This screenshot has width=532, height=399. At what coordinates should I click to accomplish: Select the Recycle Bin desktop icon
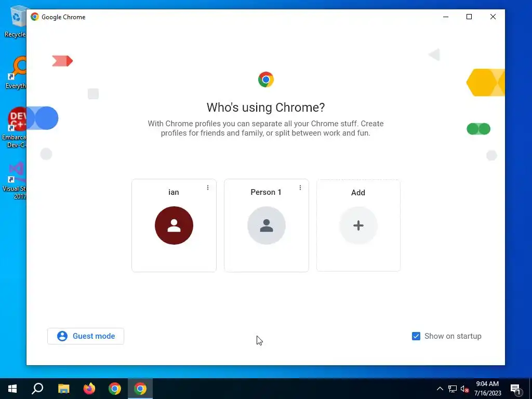pos(15,21)
